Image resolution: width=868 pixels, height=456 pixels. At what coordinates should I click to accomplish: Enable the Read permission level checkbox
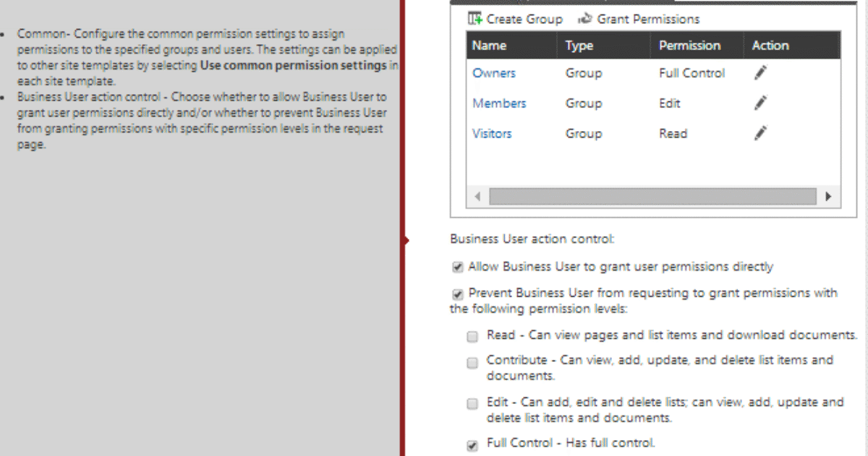[x=472, y=336]
